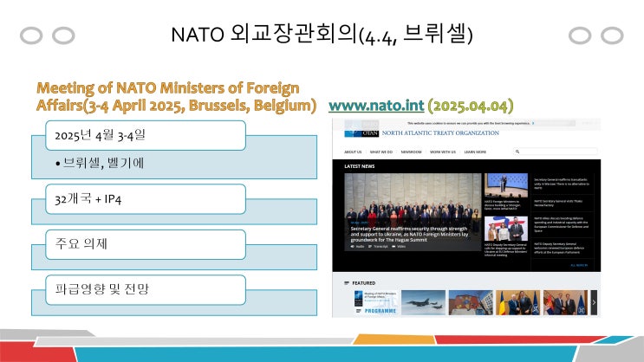The height and width of the screenshot is (362, 644).
Task: Open the www.nato.int hyperlink
Action: pyautogui.click(x=376, y=106)
